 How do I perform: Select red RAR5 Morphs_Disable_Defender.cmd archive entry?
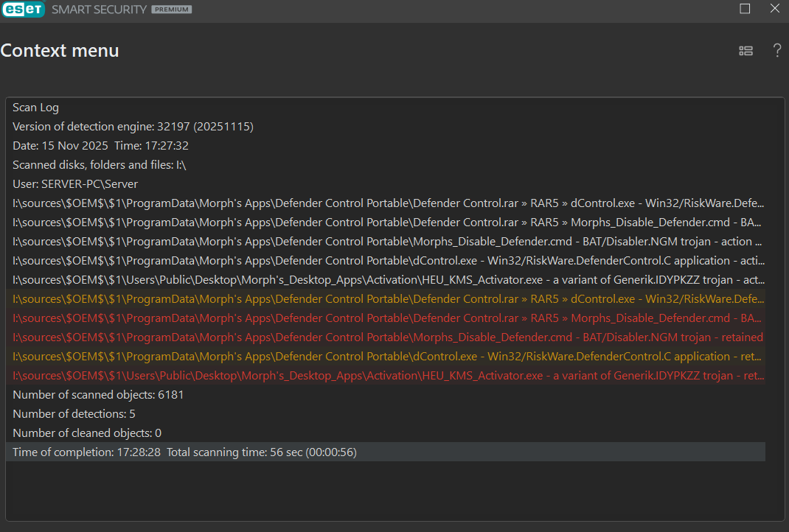coord(388,318)
